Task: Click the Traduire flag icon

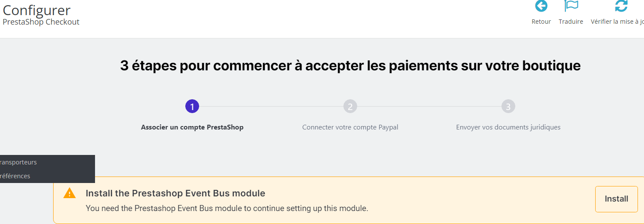Action: click(571, 6)
